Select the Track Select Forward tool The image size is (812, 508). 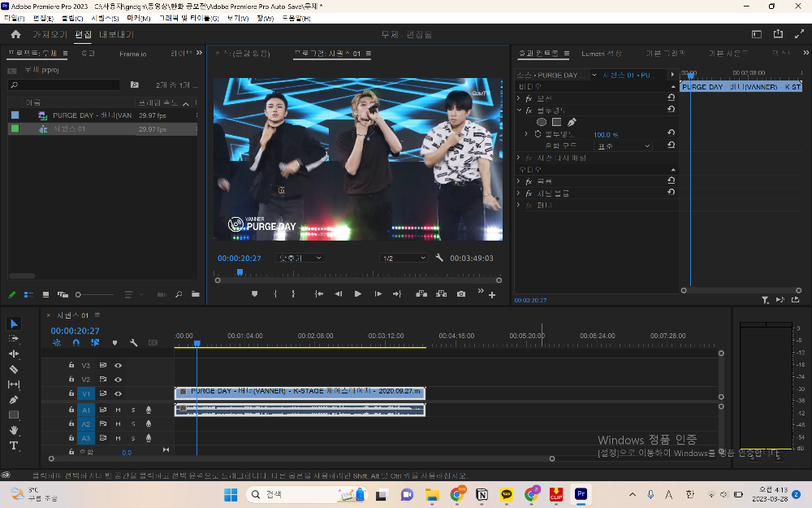[x=14, y=338]
